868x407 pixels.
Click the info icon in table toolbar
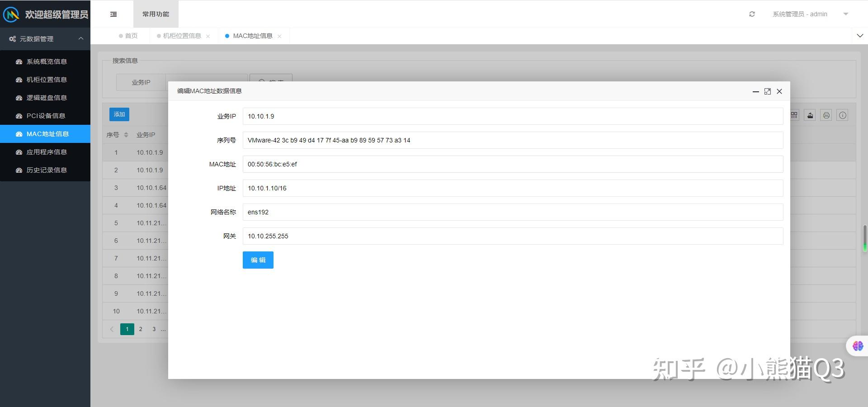point(843,115)
